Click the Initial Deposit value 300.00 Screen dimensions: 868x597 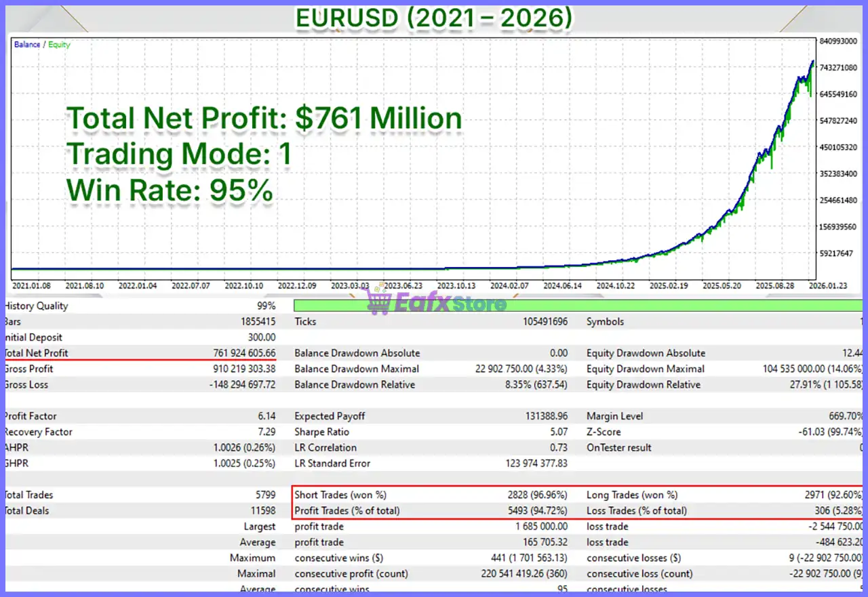262,337
